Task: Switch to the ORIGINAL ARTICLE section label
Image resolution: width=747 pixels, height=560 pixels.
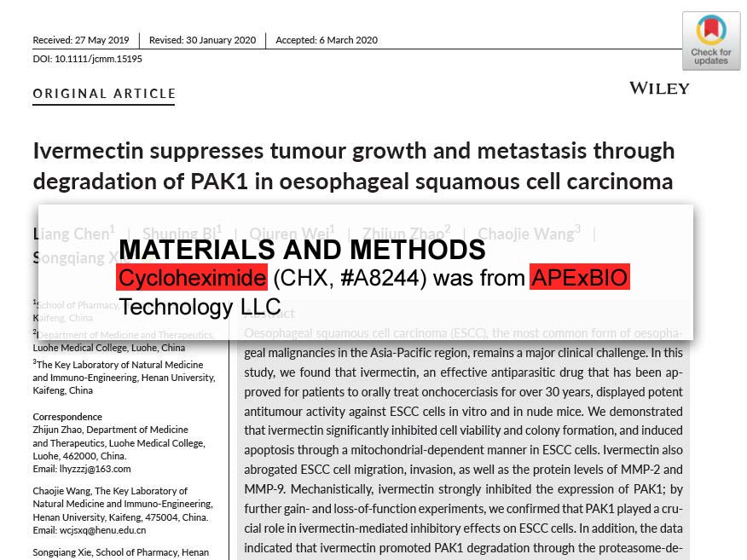Action: point(103,94)
